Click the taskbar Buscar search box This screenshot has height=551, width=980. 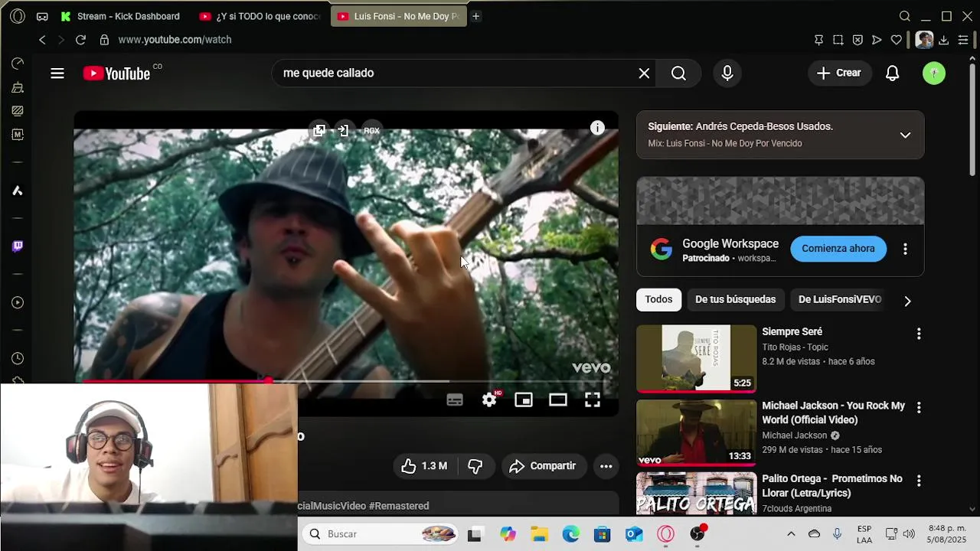(380, 534)
